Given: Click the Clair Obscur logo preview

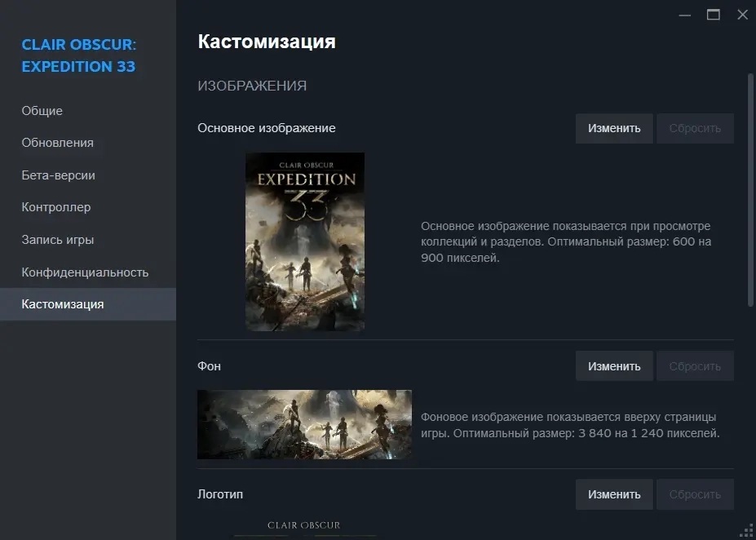Looking at the screenshot, I should 304,529.
